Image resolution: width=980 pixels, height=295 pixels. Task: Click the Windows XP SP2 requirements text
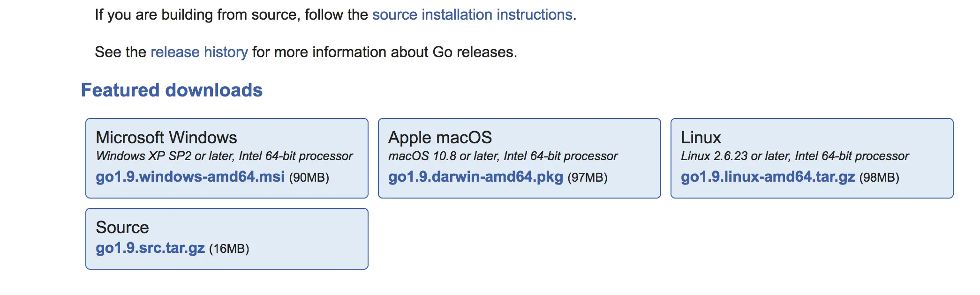224,156
